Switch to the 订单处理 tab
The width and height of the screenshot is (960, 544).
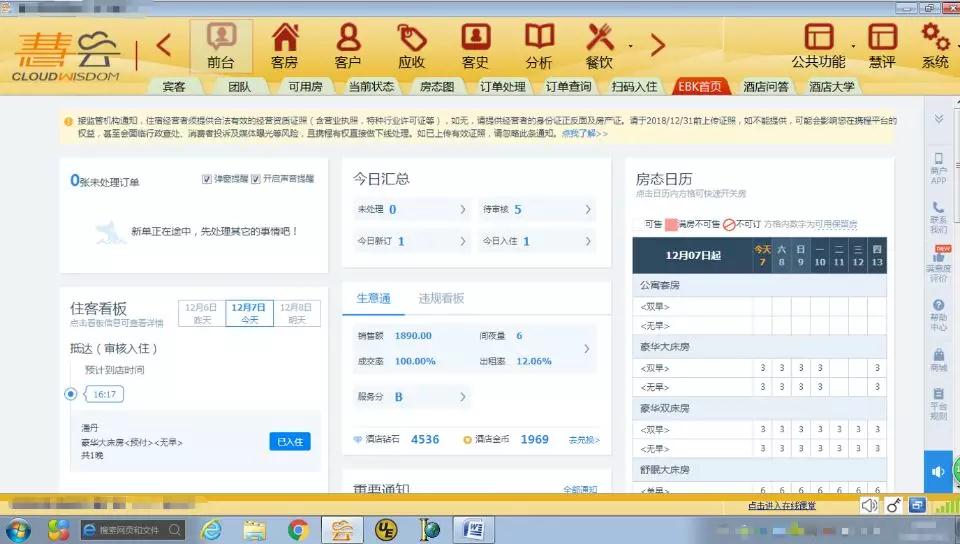point(503,87)
